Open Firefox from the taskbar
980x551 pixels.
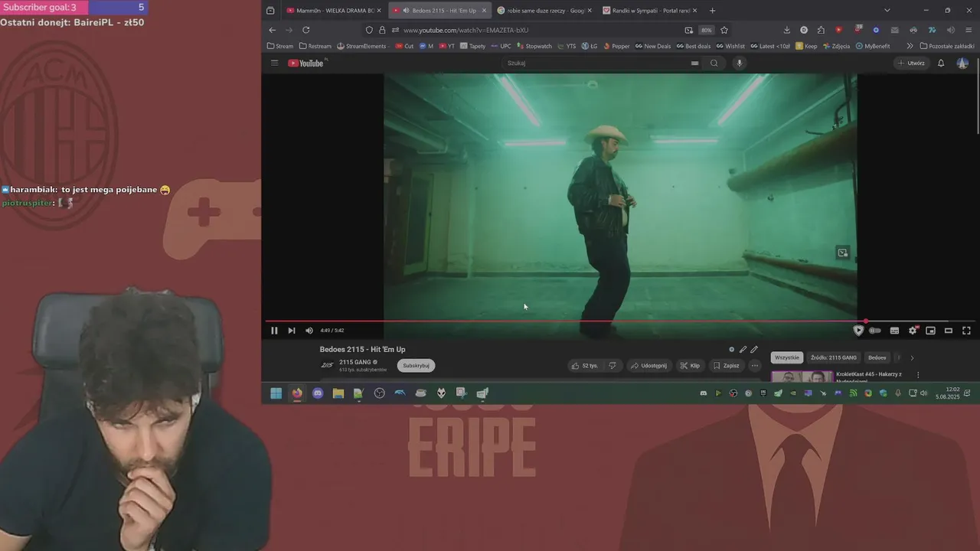[297, 393]
